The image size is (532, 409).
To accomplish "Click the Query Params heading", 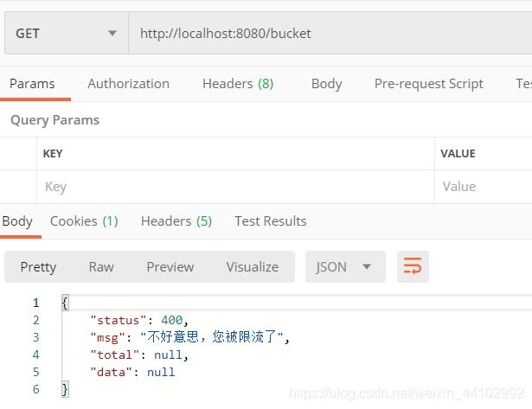I will click(55, 120).
